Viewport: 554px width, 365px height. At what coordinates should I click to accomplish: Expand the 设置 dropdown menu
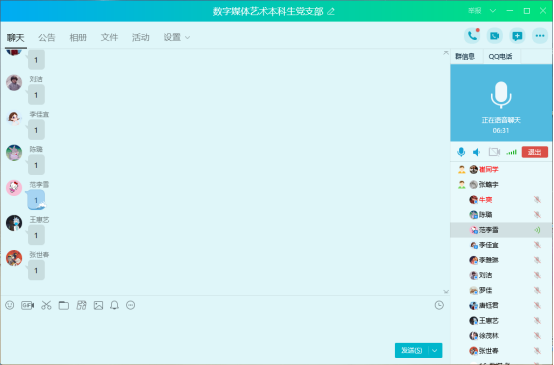[177, 37]
